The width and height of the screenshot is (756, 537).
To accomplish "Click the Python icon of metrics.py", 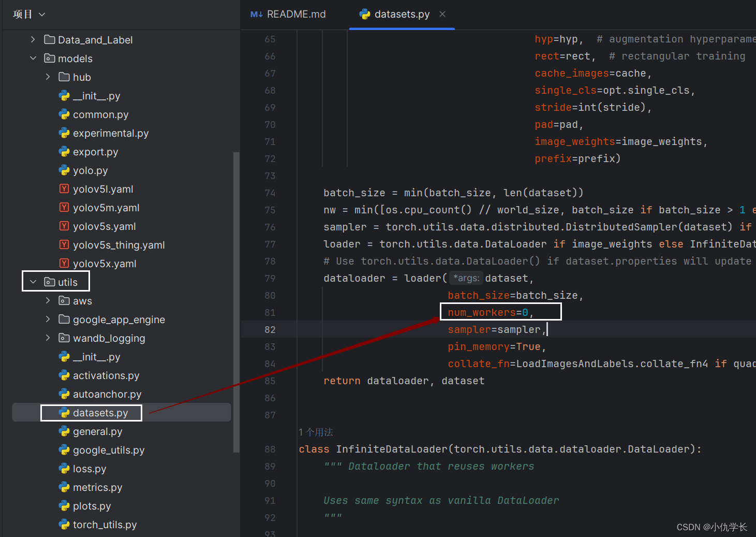I will click(64, 487).
